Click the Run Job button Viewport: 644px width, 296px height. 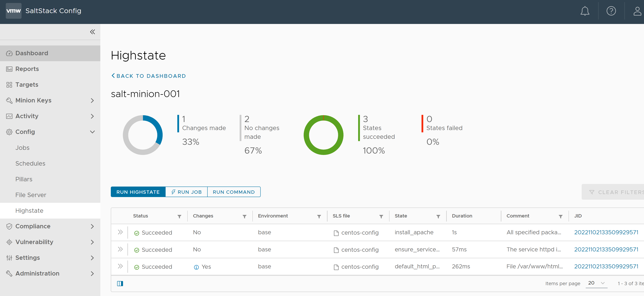(186, 191)
